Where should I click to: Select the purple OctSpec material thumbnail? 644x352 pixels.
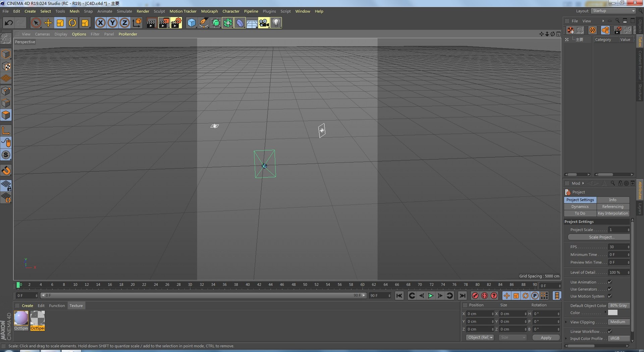21,318
